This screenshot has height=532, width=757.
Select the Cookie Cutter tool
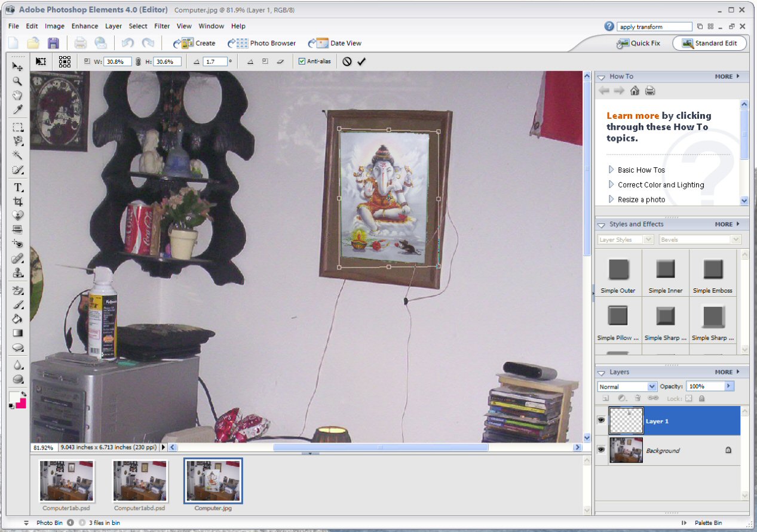pyautogui.click(x=18, y=216)
